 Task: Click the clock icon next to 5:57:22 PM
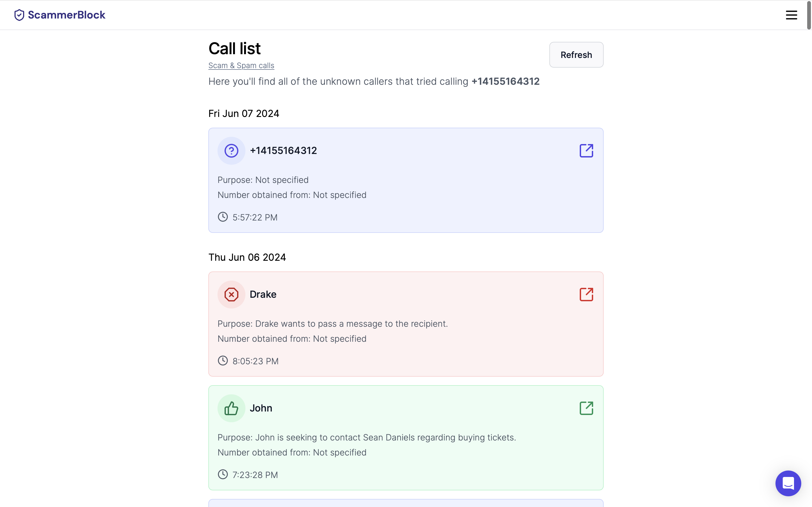222,217
